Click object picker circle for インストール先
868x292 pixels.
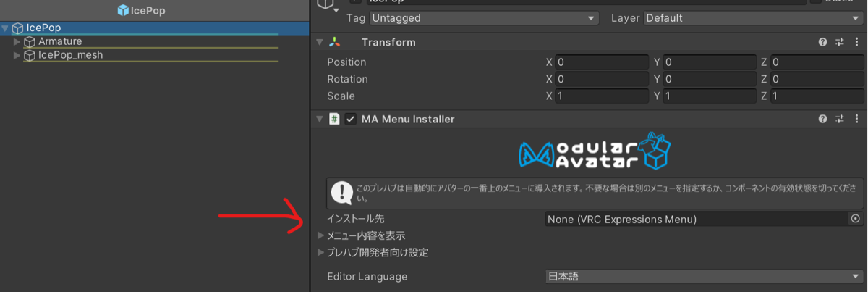tap(856, 219)
